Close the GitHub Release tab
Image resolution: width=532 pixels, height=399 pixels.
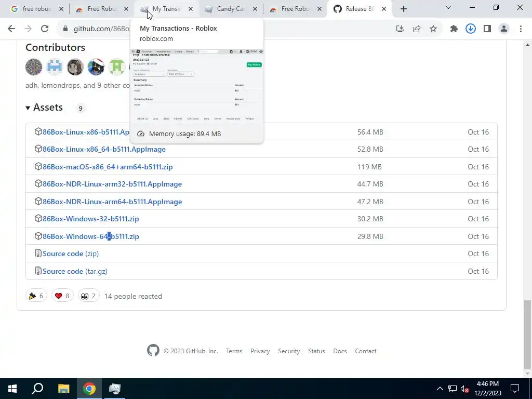pos(384,9)
